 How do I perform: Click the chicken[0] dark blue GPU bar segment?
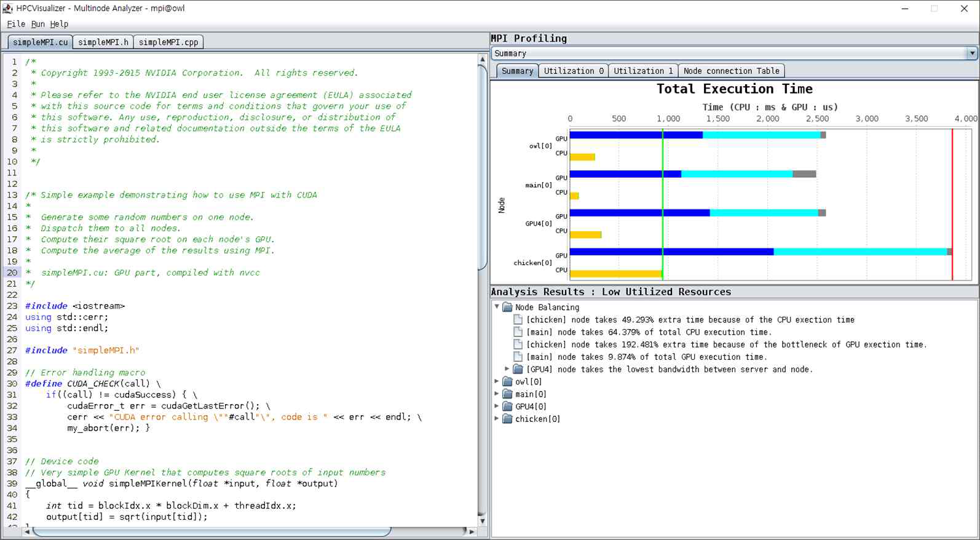pos(671,252)
